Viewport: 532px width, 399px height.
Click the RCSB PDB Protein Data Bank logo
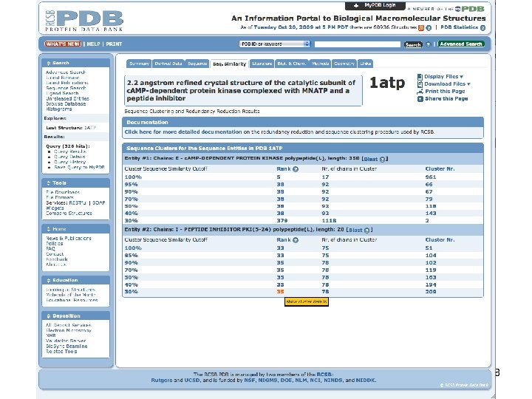click(84, 21)
